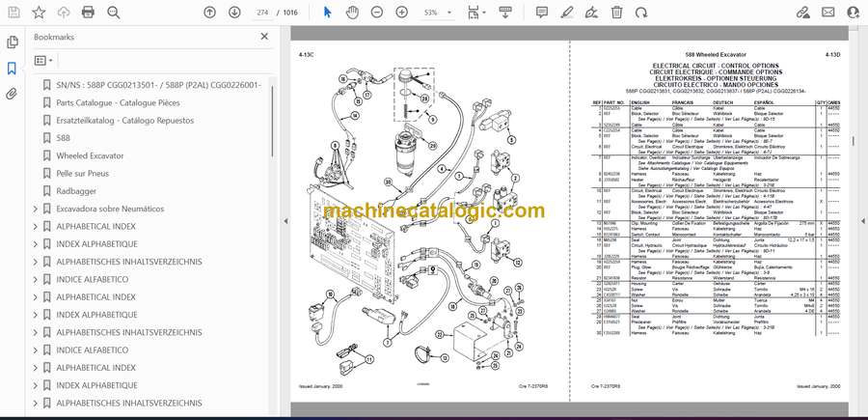Screen dimensions: 868x420
Task: Click the Save file icon
Action: [x=14, y=13]
